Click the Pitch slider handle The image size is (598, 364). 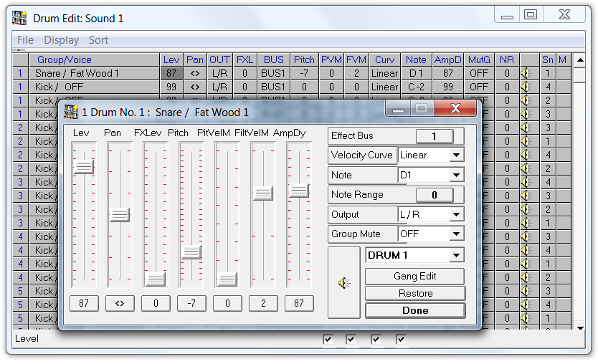click(x=191, y=252)
